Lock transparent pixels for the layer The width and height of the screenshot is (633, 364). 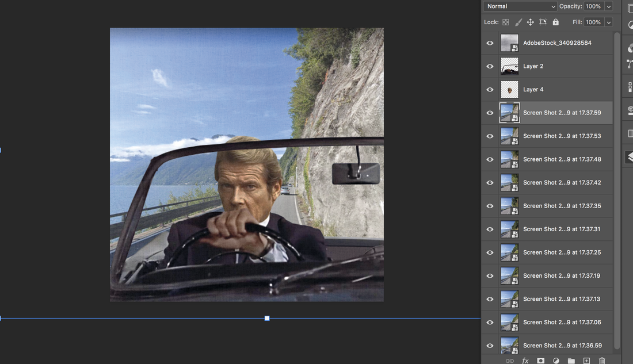(x=505, y=22)
